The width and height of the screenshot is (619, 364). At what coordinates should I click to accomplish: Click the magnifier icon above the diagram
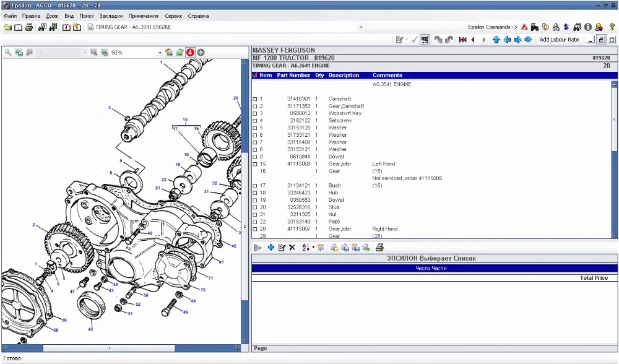9,53
